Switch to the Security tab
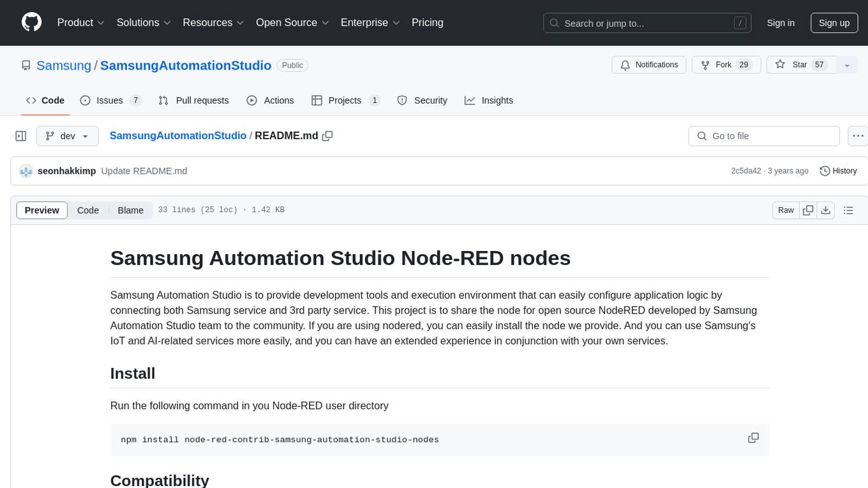 (x=423, y=100)
